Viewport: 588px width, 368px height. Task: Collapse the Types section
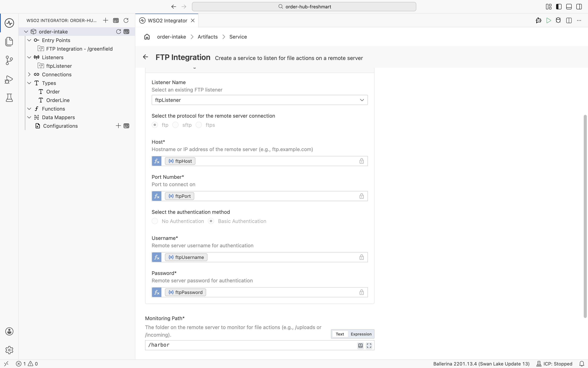(29, 83)
